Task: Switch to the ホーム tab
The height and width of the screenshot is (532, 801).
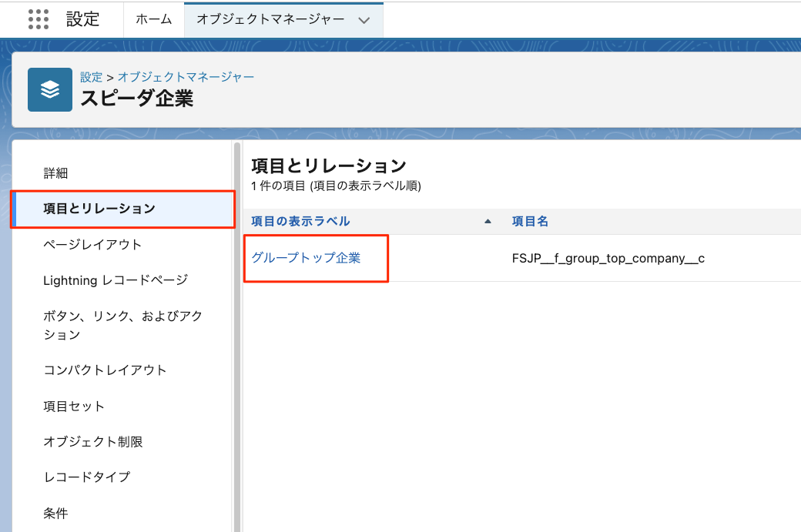Action: coord(153,19)
